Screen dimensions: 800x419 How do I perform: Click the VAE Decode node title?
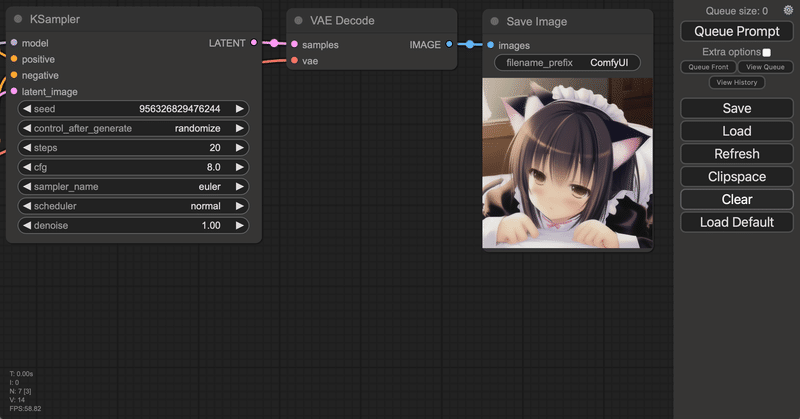click(342, 20)
